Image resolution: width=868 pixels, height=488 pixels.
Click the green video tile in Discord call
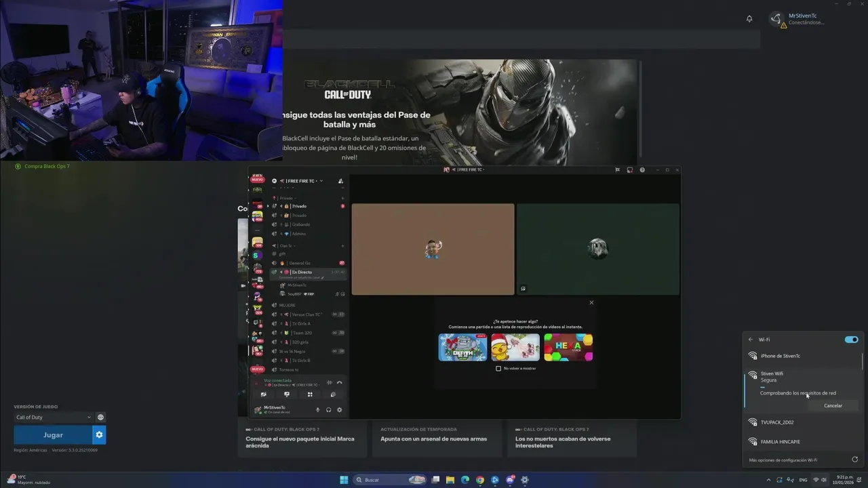coord(598,249)
